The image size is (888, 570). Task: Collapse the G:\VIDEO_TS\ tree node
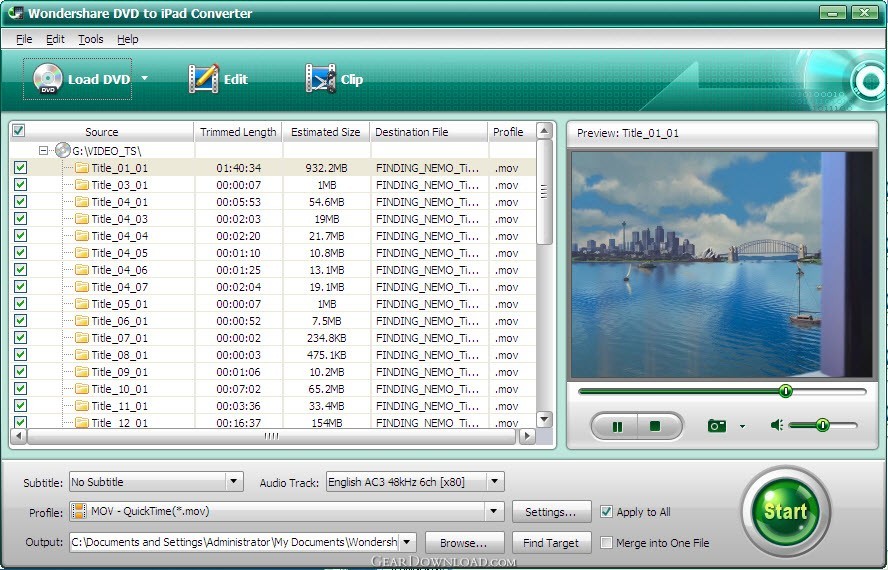click(43, 151)
